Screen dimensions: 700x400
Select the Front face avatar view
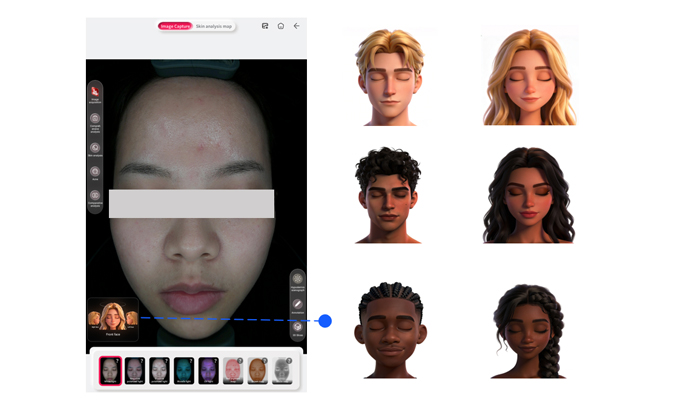pyautogui.click(x=112, y=317)
